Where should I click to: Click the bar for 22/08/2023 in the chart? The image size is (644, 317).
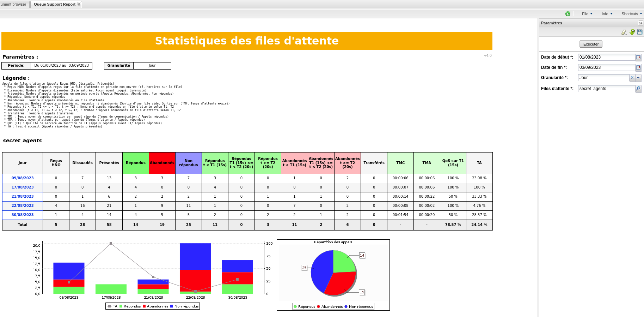[x=195, y=268]
